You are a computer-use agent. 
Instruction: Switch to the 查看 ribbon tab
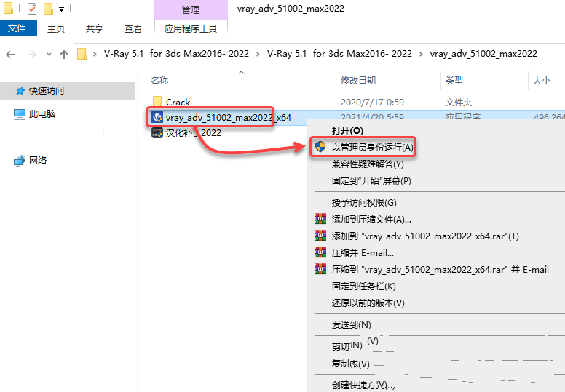[133, 29]
